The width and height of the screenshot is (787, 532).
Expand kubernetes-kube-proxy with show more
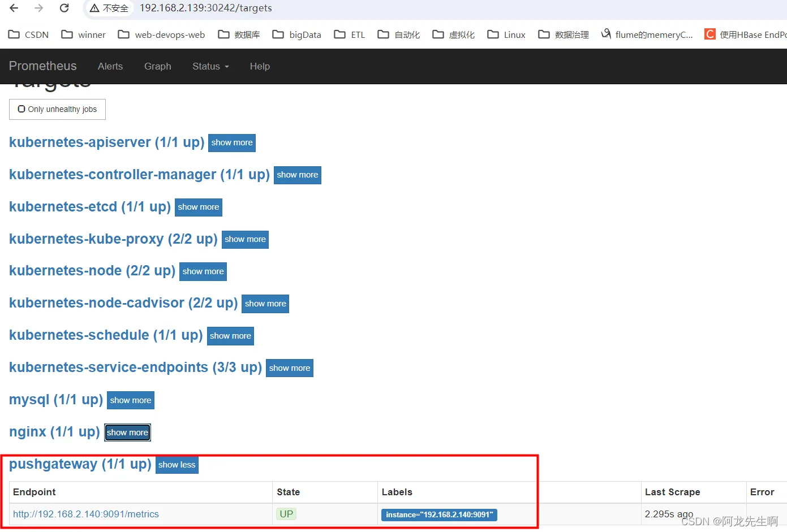[245, 240]
